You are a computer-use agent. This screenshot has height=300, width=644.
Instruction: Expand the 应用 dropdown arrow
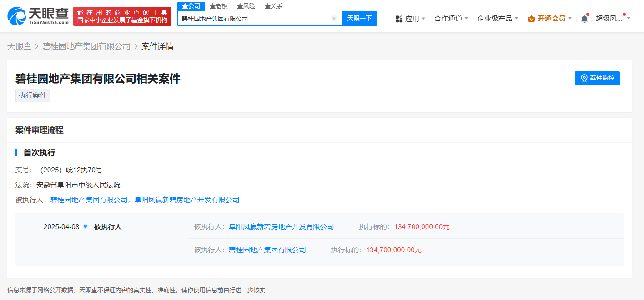[423, 19]
